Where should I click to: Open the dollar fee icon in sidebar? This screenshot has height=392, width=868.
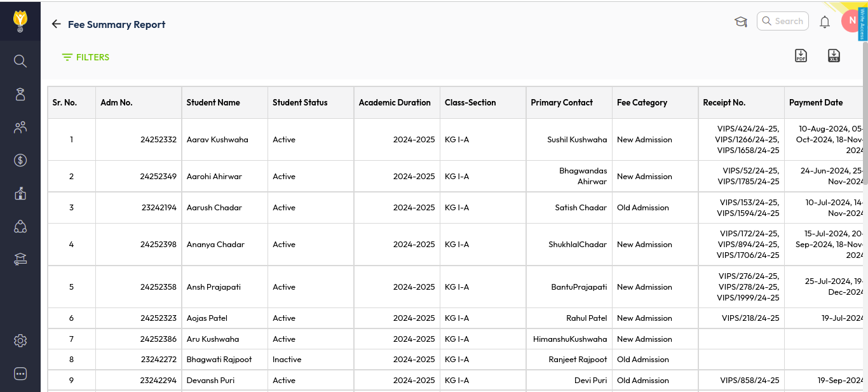pyautogui.click(x=20, y=160)
